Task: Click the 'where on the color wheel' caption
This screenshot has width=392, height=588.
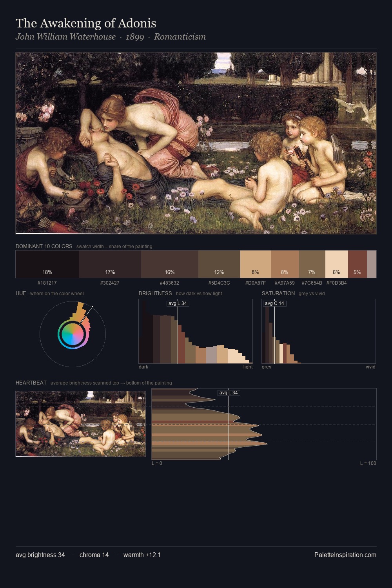Action: (57, 294)
